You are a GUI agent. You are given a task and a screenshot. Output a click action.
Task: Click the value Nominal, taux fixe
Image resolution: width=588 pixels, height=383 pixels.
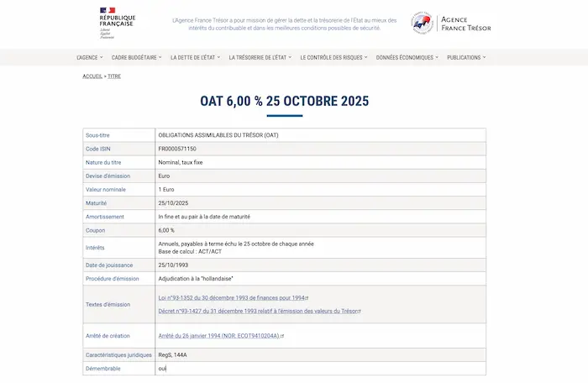181,162
